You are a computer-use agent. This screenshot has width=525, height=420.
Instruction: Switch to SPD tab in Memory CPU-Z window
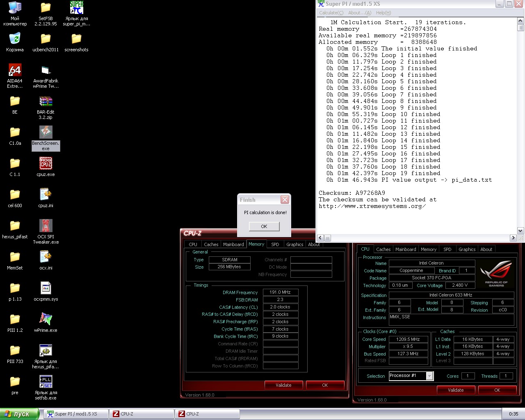click(275, 244)
